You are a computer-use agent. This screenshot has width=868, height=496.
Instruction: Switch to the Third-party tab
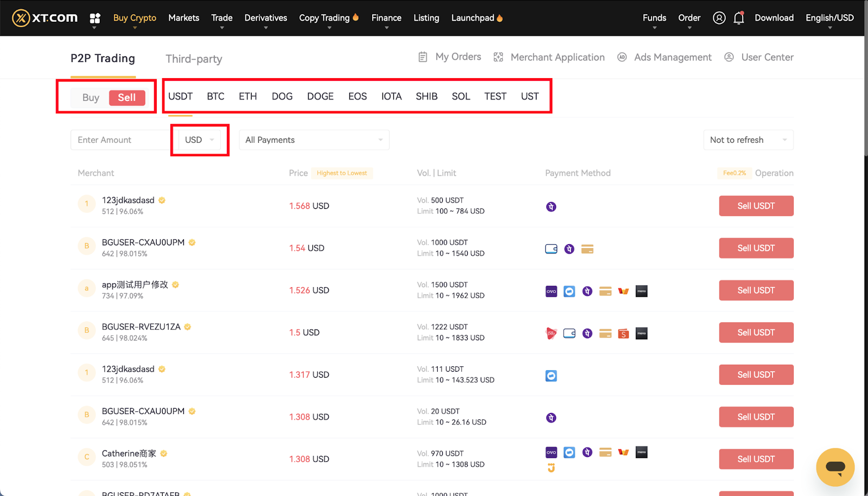(194, 59)
